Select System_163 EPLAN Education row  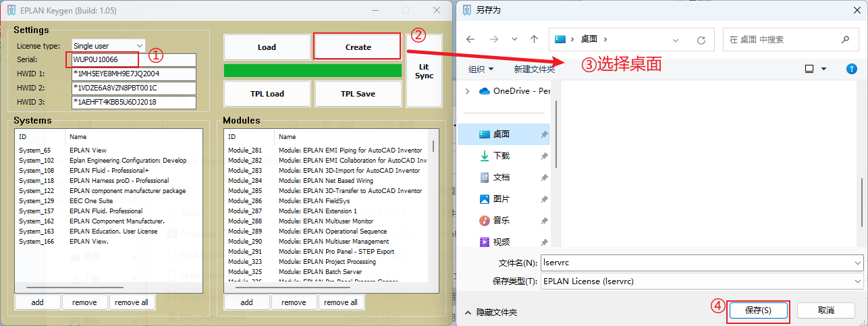[x=108, y=231]
